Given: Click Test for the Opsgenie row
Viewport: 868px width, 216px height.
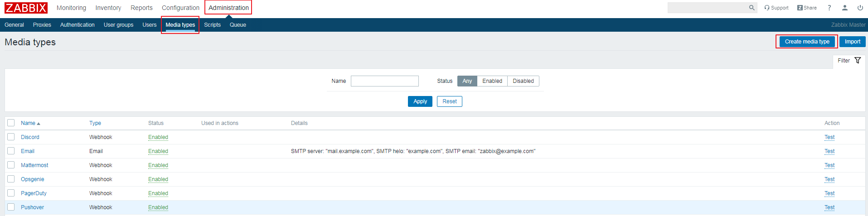Looking at the screenshot, I should [x=829, y=179].
